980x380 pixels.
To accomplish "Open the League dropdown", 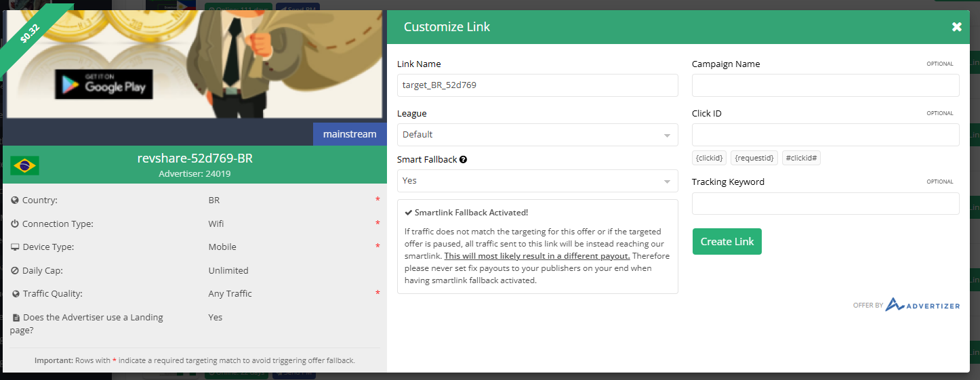I will point(537,135).
